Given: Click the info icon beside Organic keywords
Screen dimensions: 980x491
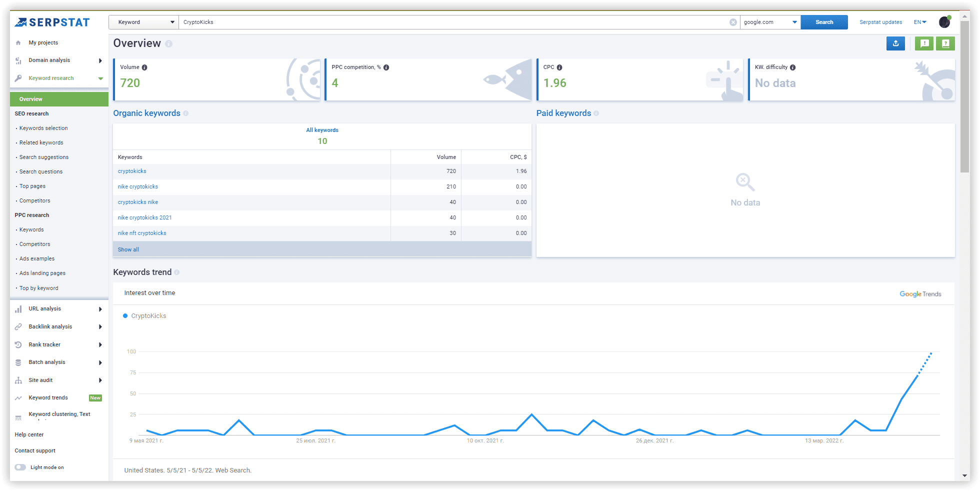Looking at the screenshot, I should click(x=185, y=113).
